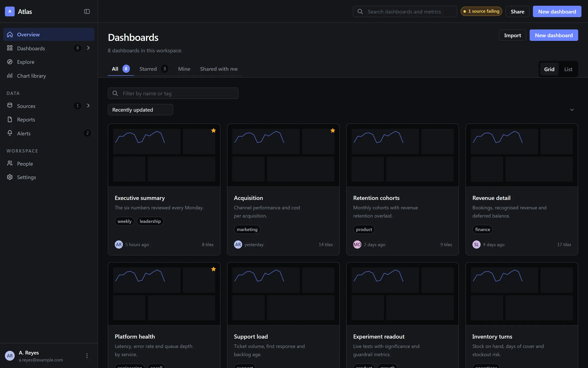Click the Search dashboards and metrics field
588x368 pixels.
tap(405, 11)
